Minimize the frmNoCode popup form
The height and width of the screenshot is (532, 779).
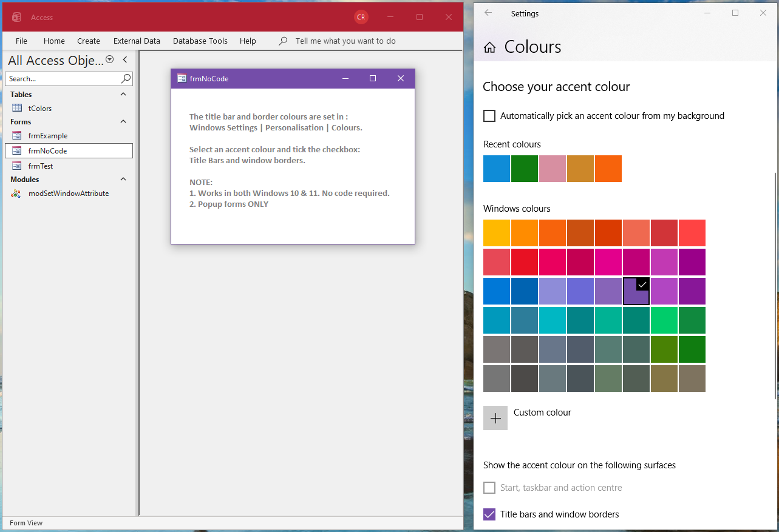point(345,78)
